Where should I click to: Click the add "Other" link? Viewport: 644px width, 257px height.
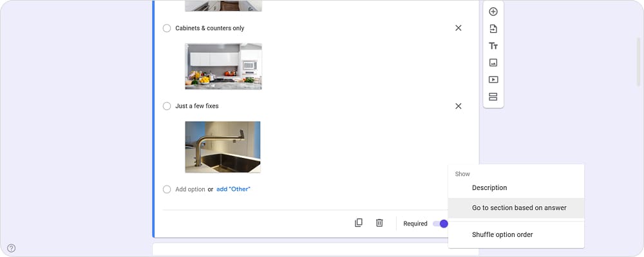pos(233,189)
